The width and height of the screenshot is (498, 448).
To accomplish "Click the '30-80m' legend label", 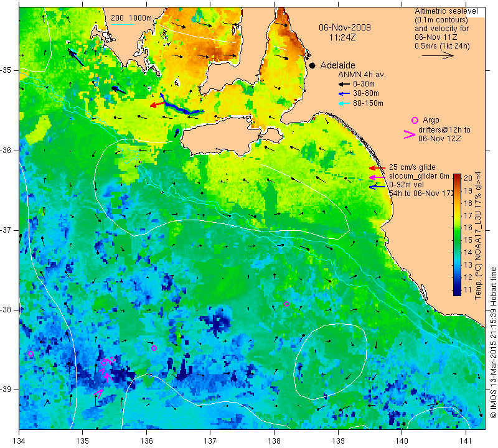I will pyautogui.click(x=366, y=93).
